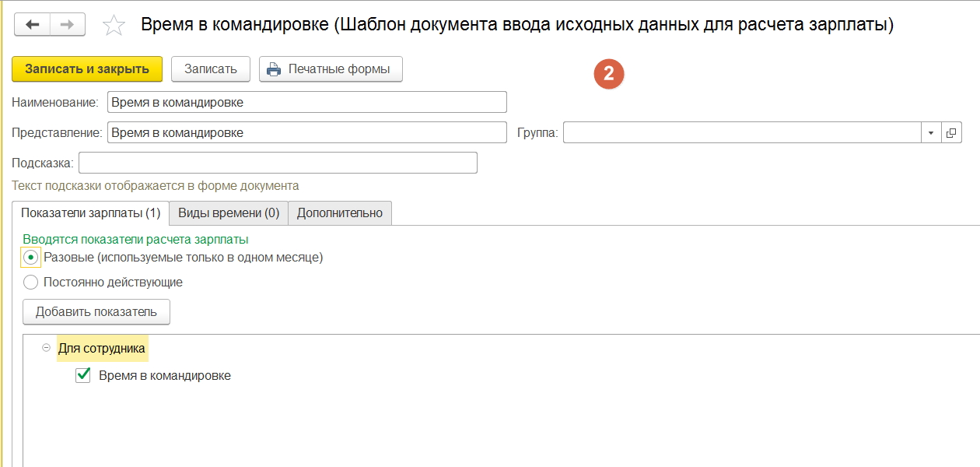
Task: Select the Показатели зарплаты (1) tab
Action: pyautogui.click(x=90, y=213)
